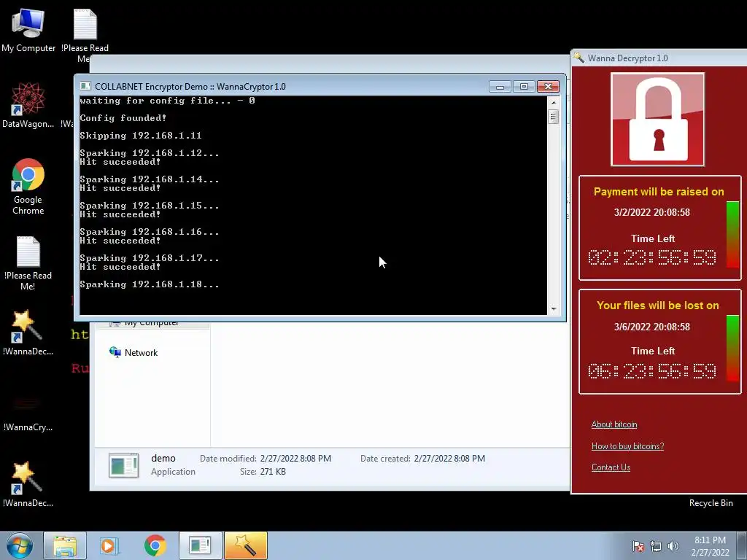Click the demo application thumbnail in details pane
The image size is (747, 560).
coord(123,465)
